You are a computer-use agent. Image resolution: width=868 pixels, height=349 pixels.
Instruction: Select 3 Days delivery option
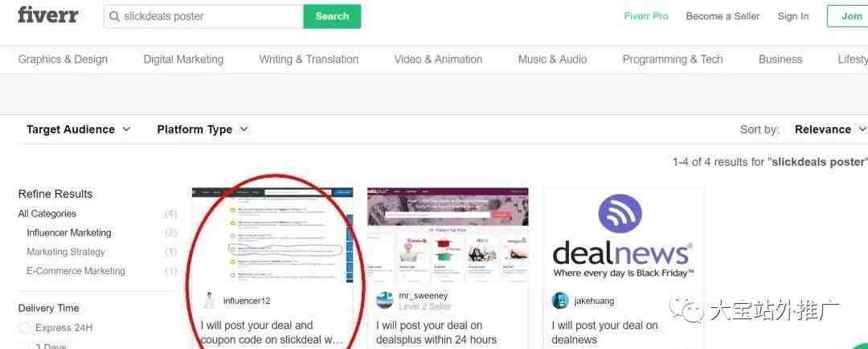[24, 346]
